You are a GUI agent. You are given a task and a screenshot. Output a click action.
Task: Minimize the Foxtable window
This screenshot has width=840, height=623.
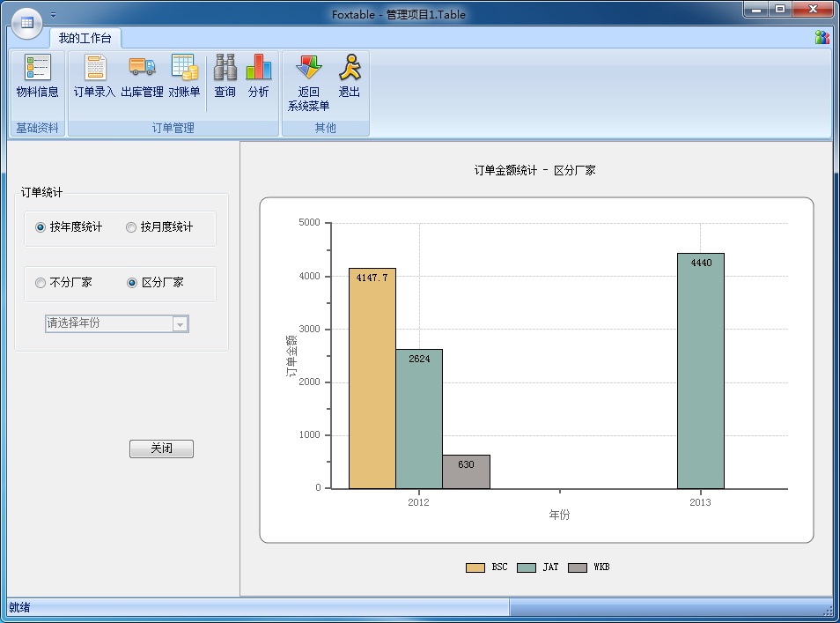[756, 9]
